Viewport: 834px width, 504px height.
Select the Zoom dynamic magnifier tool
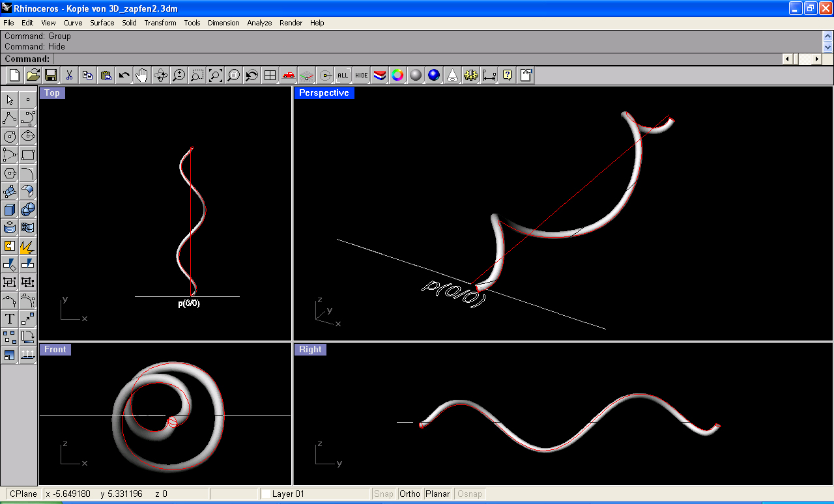pyautogui.click(x=179, y=76)
